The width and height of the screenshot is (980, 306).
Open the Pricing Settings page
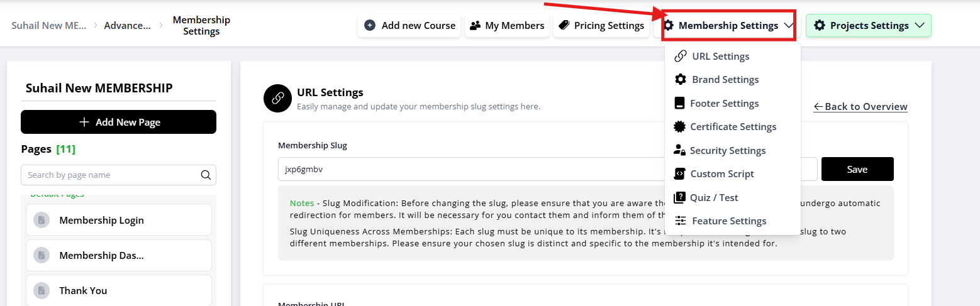coord(601,26)
